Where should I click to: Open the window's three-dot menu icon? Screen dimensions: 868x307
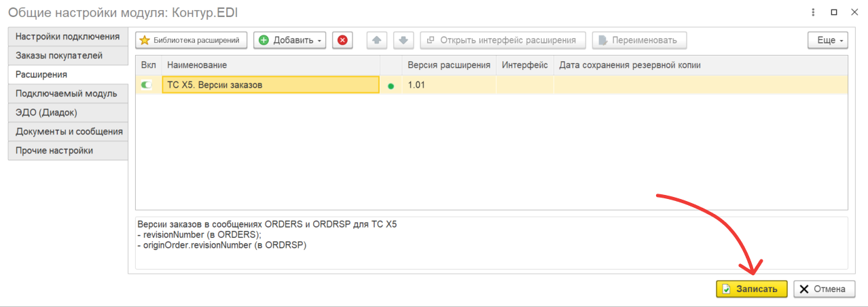(x=813, y=12)
